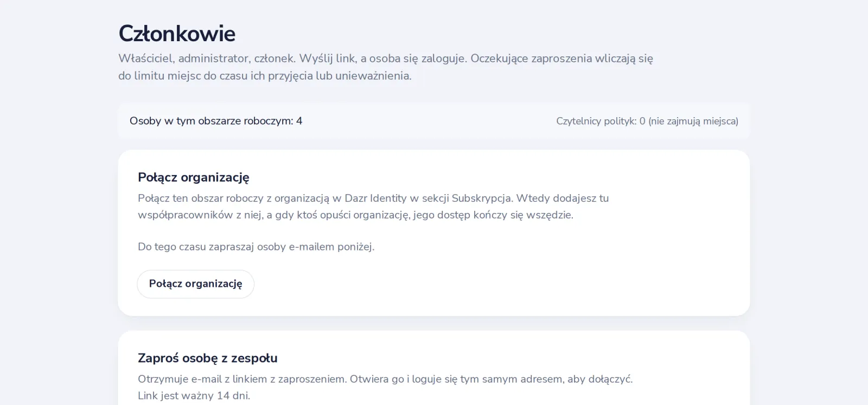
Task: Click the "Czytelnicy polityk: 0" text
Action: (x=647, y=121)
